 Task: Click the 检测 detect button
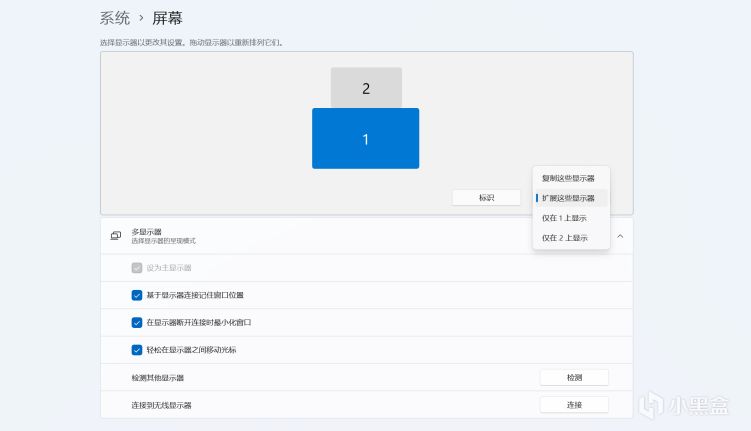tap(574, 377)
